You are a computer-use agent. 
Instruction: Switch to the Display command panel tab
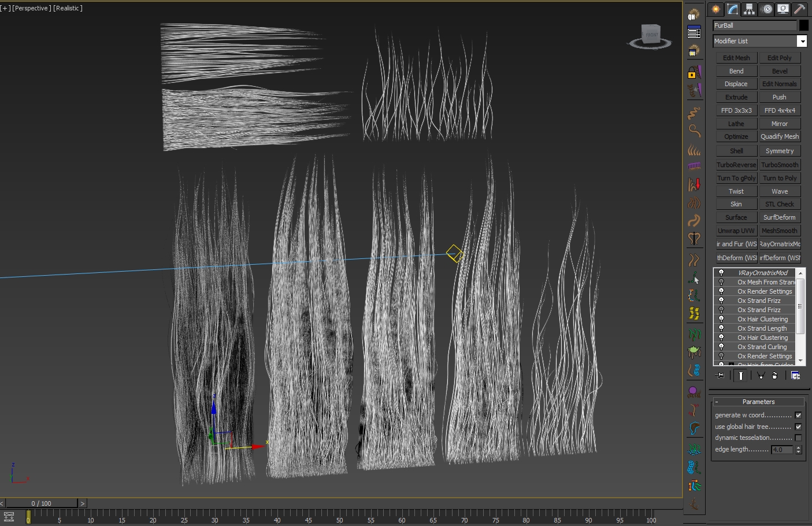tap(783, 9)
